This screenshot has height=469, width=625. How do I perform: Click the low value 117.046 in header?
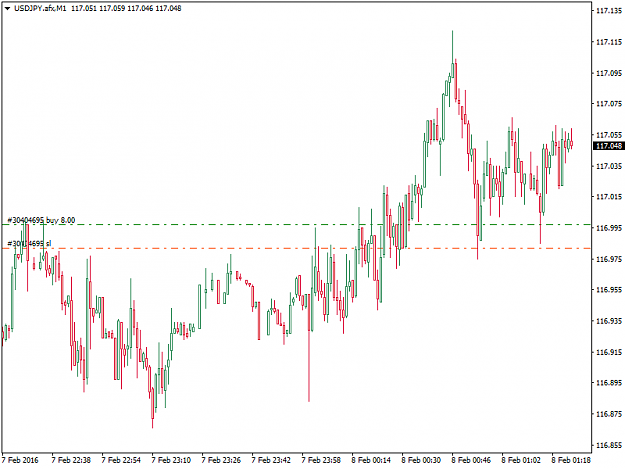pyautogui.click(x=140, y=8)
